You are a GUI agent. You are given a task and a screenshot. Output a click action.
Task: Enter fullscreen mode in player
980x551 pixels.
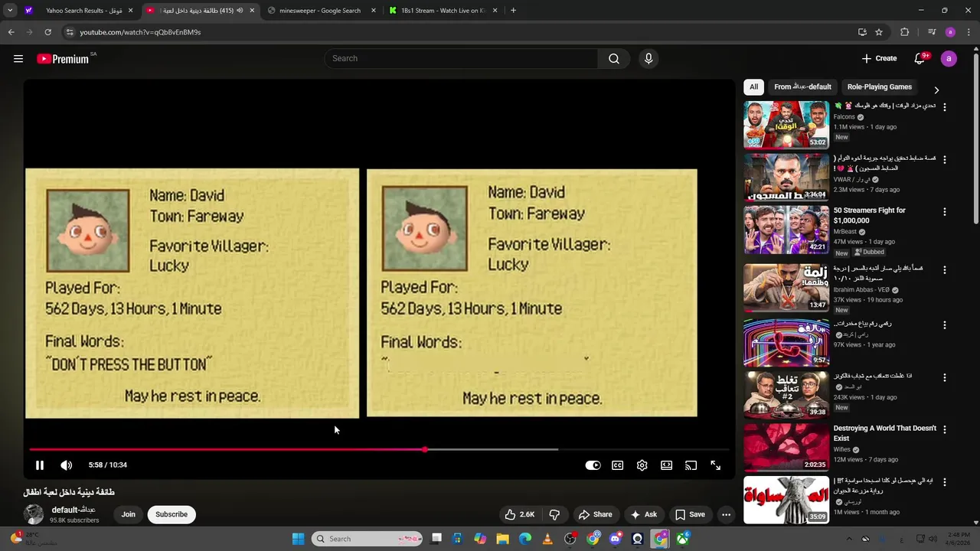(715, 465)
